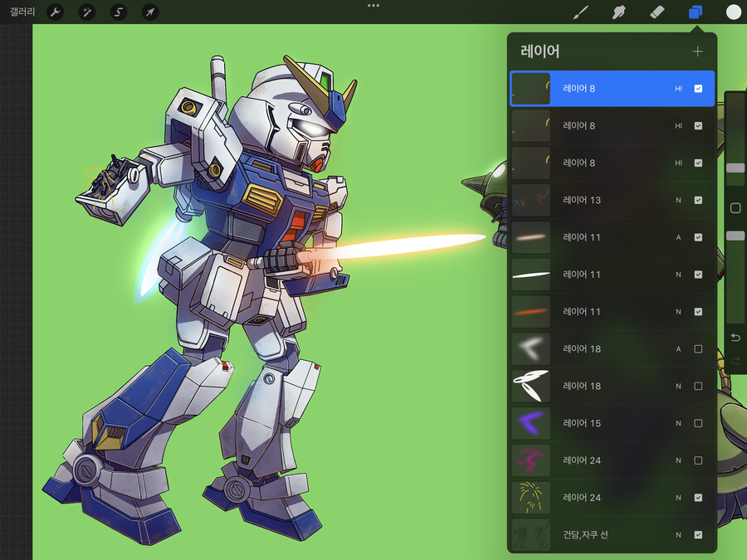Tap the yellow sparks 레이어 24 thumbnail
747x560 pixels.
[x=530, y=498]
